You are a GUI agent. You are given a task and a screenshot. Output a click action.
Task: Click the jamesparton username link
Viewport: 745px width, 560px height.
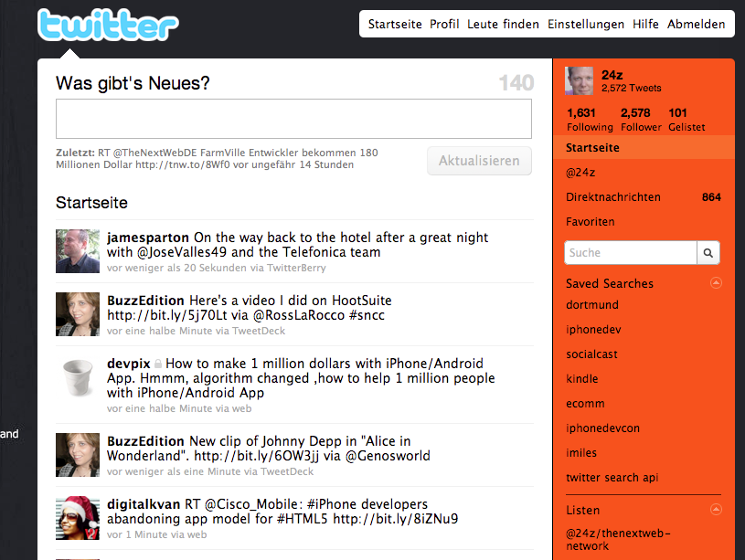[x=148, y=238]
